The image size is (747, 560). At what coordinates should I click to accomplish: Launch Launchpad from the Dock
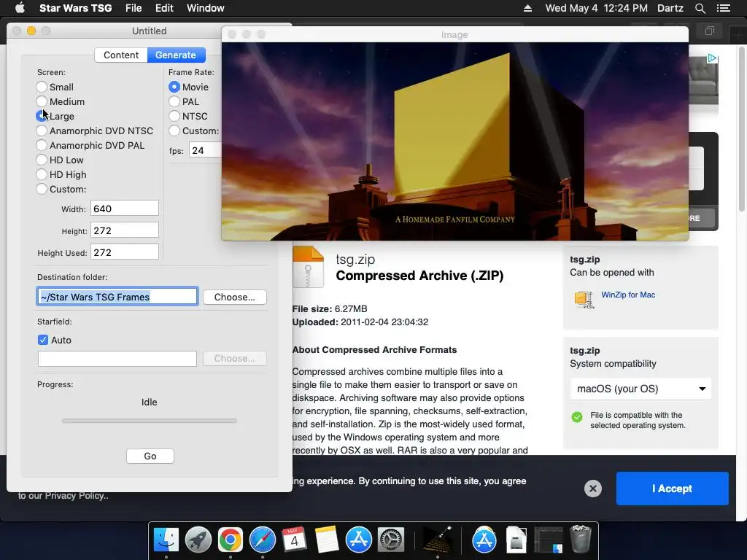tap(198, 540)
